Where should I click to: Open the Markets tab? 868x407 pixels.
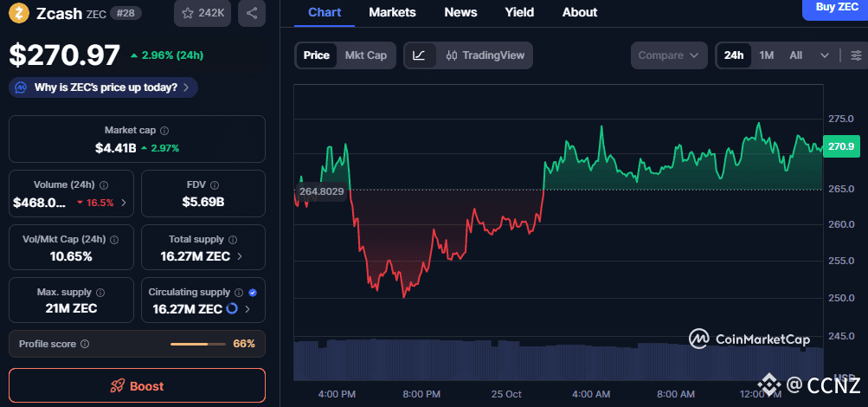tap(392, 12)
